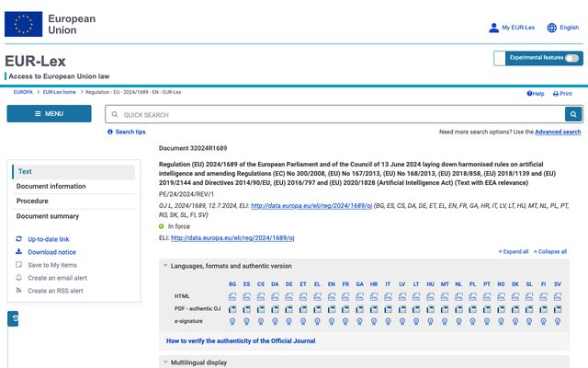Go to Document information
The image size is (588, 368).
(51, 186)
